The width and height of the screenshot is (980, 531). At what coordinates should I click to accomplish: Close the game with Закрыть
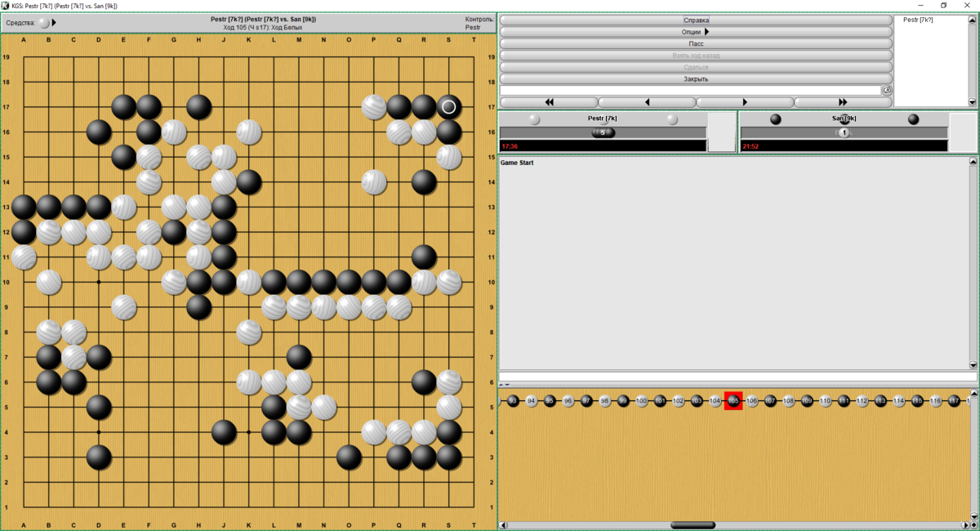(693, 78)
